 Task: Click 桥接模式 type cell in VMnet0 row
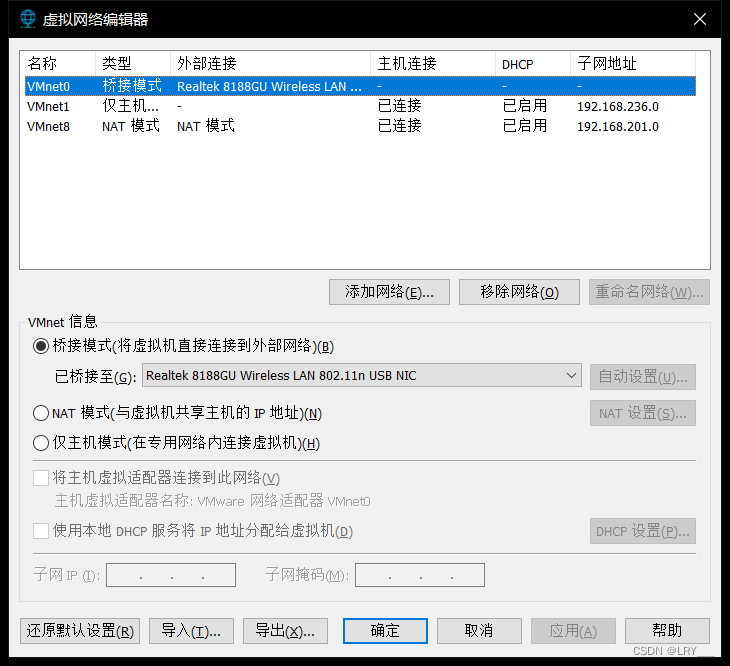pos(132,86)
